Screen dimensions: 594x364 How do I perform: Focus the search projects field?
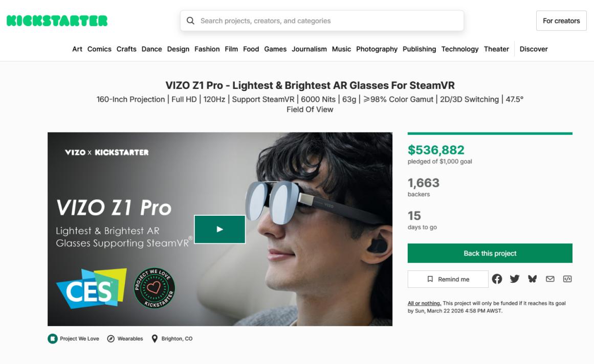[x=327, y=21]
